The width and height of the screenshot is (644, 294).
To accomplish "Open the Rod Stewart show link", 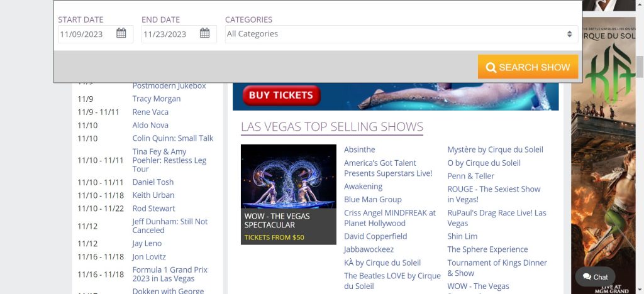I will tap(153, 209).
